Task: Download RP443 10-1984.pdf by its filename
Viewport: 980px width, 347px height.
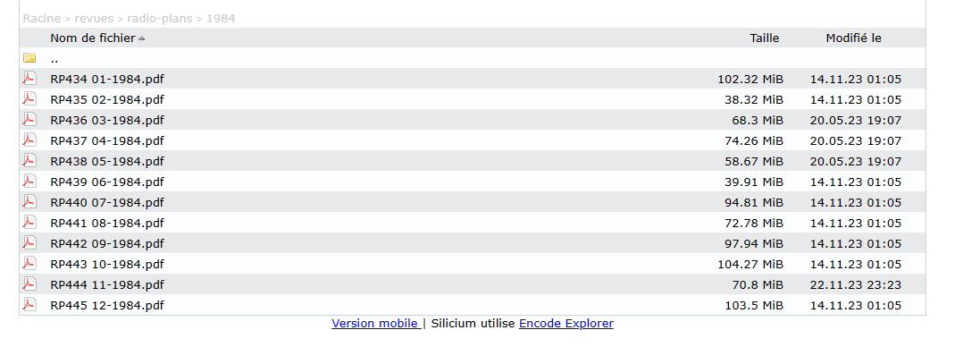Action: point(107,265)
